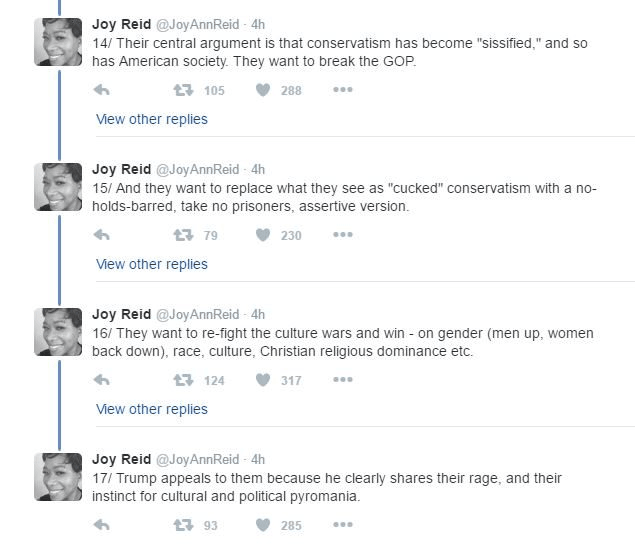Like tweet 14 with 288 likes

(x=264, y=90)
